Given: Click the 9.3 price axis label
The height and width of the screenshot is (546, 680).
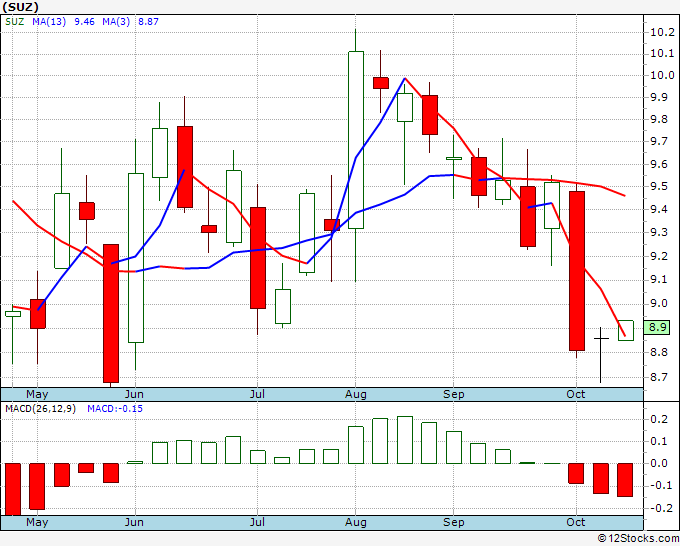Looking at the screenshot, I should (659, 232).
